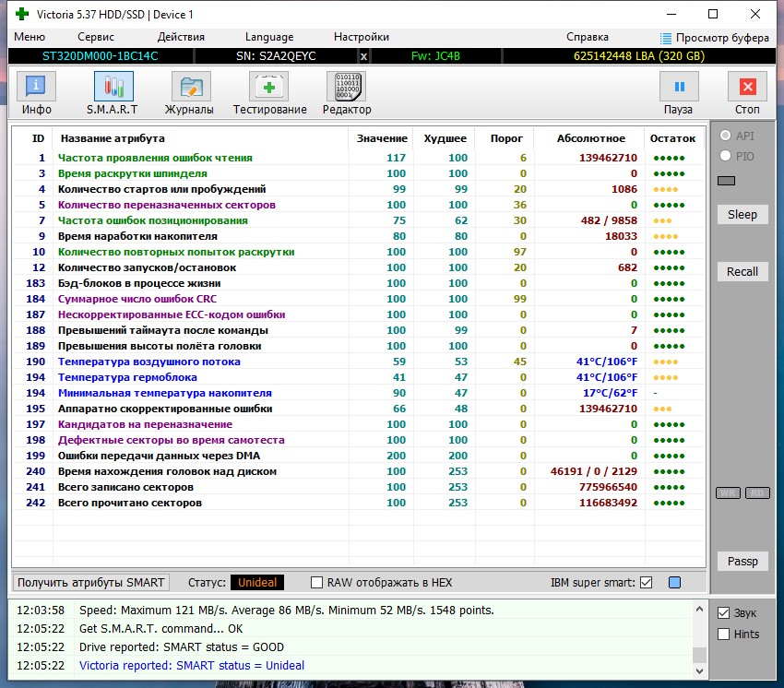Click log line Drive reported: SMART status = GOOD
The height and width of the screenshot is (688, 784).
click(x=182, y=647)
